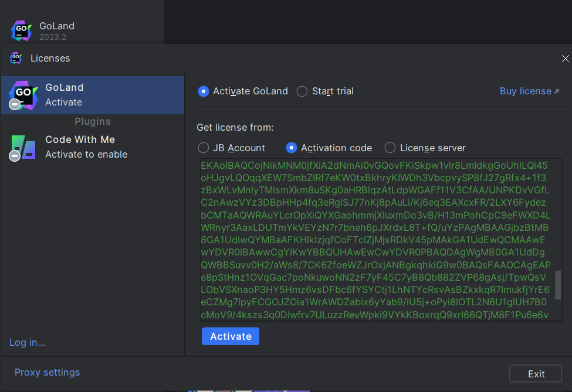Click inside the activation code text area
The height and width of the screenshot is (392, 572).
375,240
